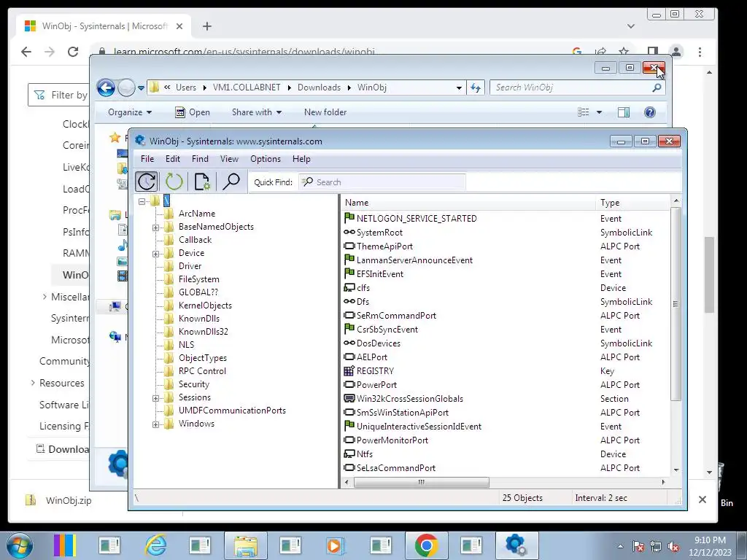Select the RPC Control tree folder

pos(202,371)
